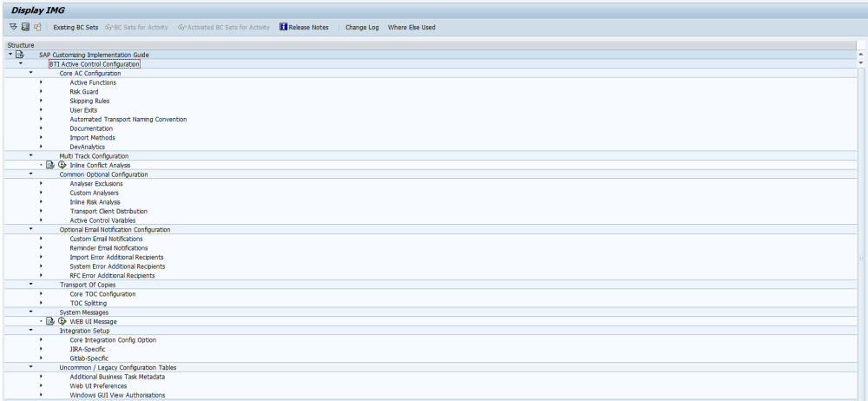Select System Error Additional Recipients entry
Screen dimensions: 868x401
(x=117, y=266)
